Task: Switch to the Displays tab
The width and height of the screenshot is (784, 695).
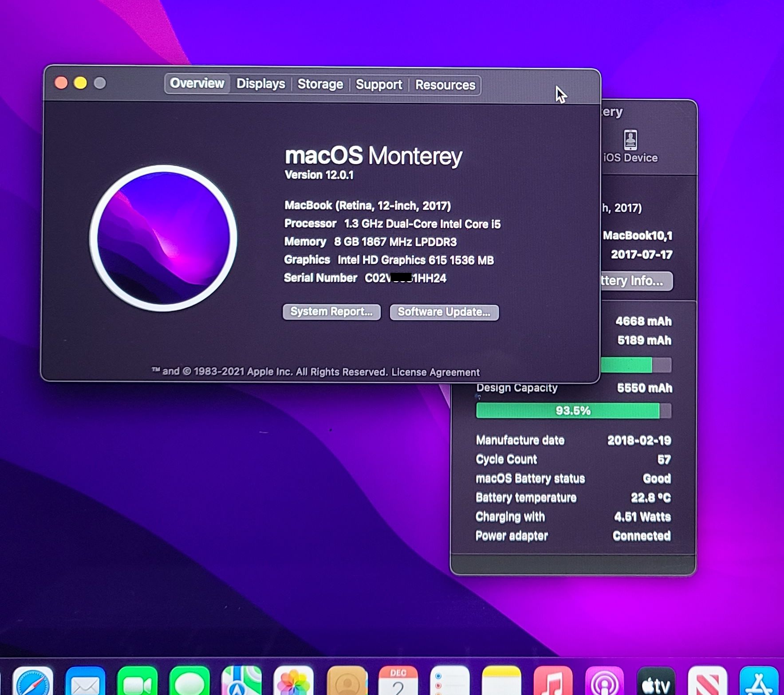Action: (x=260, y=84)
